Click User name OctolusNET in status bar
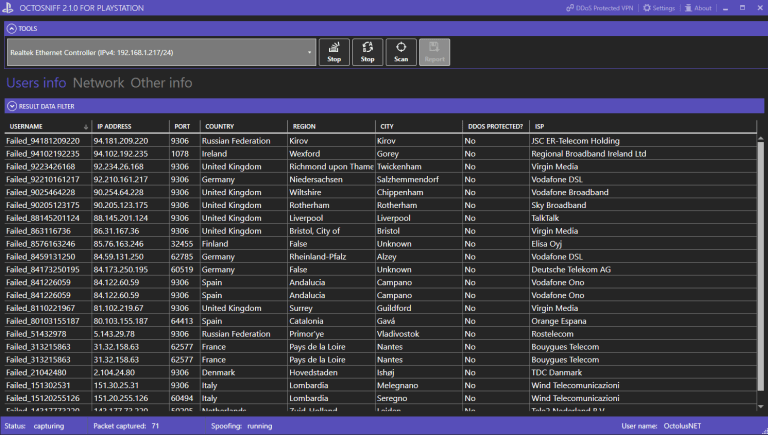768x435 pixels. 661,426
